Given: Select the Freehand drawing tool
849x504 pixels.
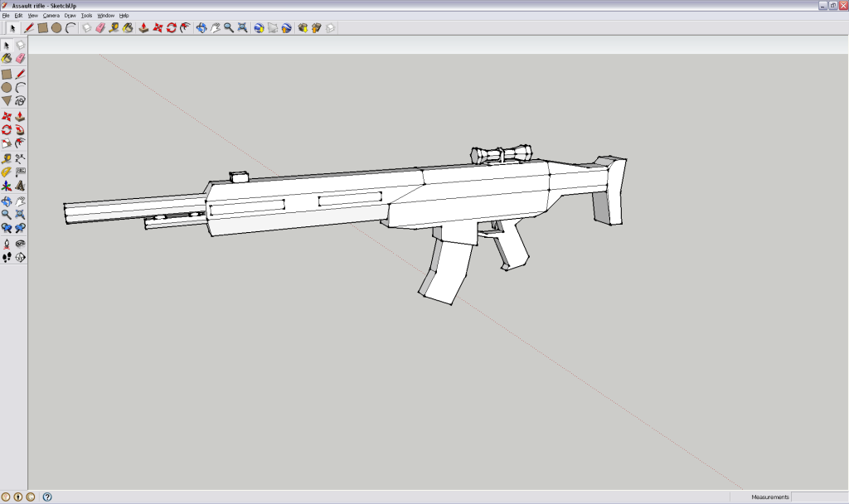Looking at the screenshot, I should click(x=20, y=100).
